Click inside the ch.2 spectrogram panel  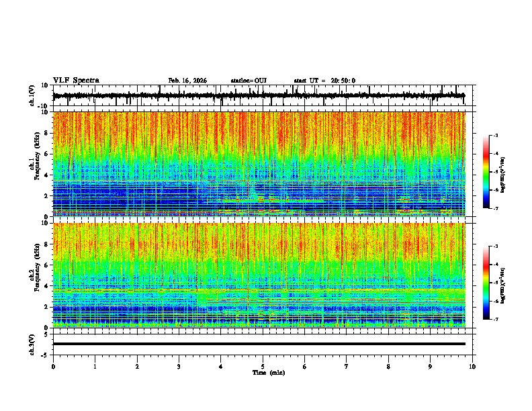click(x=259, y=275)
